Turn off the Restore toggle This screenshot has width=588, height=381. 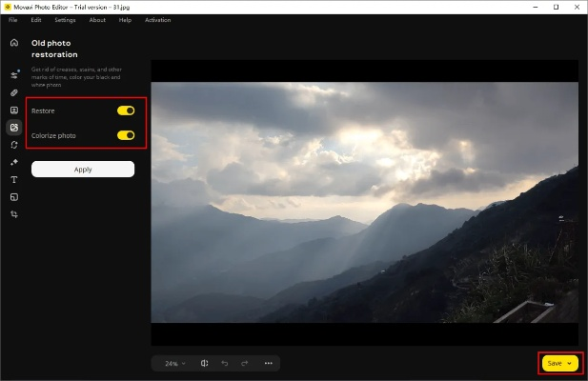click(x=126, y=110)
